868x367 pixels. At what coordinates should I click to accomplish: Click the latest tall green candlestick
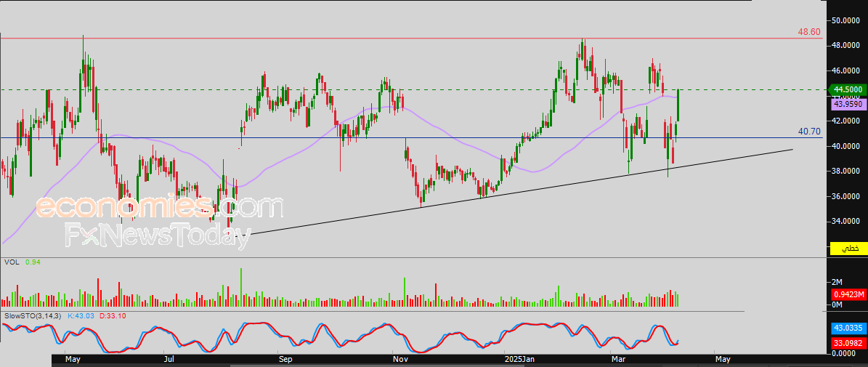(678, 105)
